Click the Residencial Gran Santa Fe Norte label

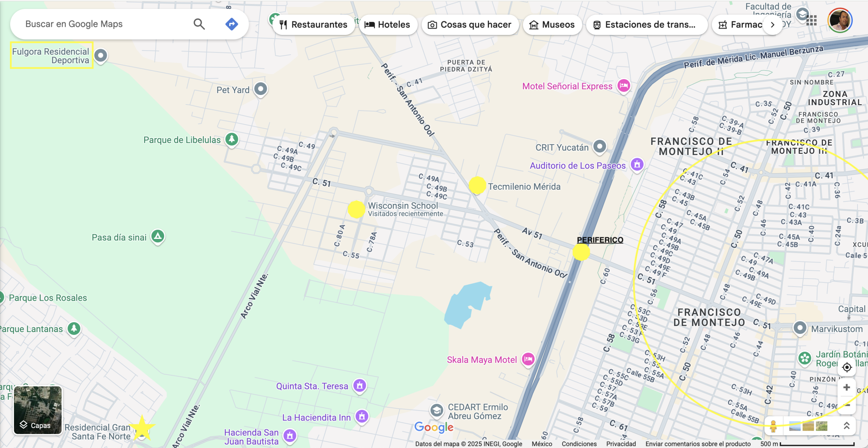pos(98,432)
